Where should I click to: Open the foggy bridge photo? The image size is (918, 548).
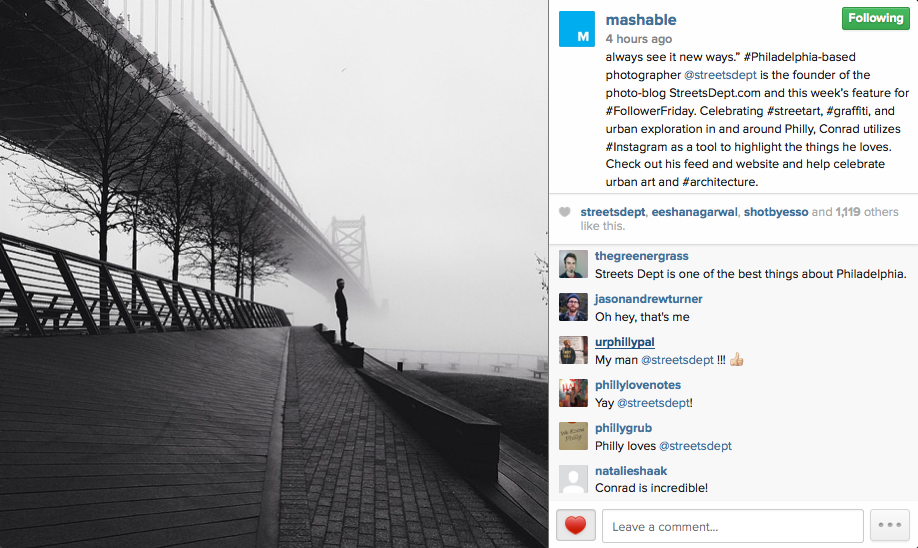tap(274, 274)
